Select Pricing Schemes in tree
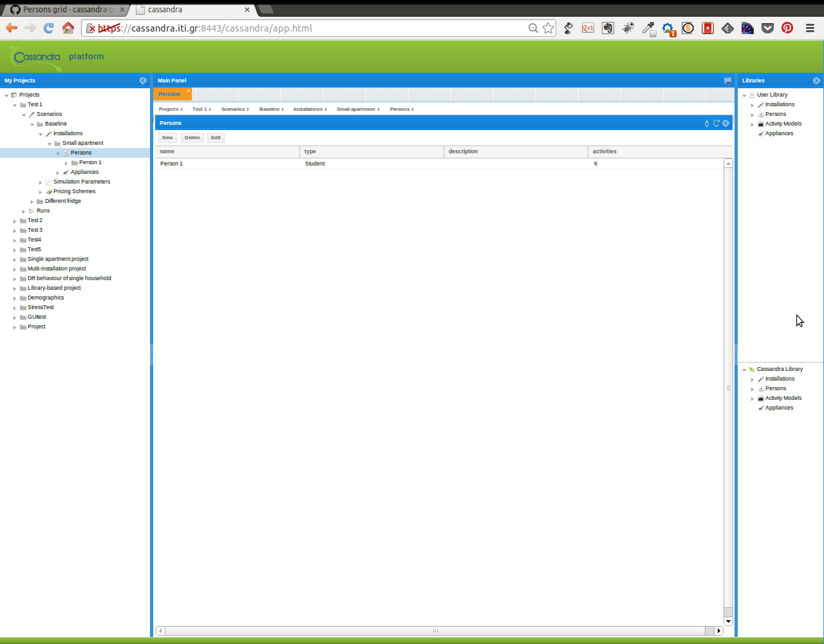824x644 pixels. click(74, 191)
